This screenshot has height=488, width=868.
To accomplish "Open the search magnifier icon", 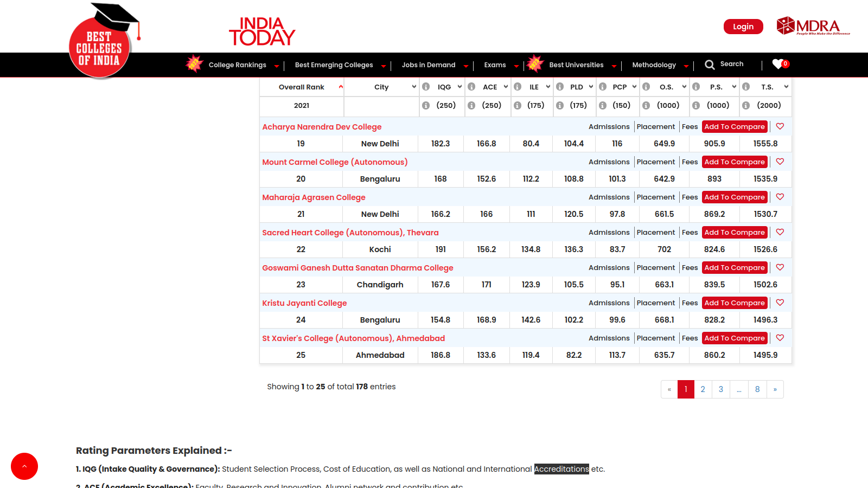I will (710, 65).
